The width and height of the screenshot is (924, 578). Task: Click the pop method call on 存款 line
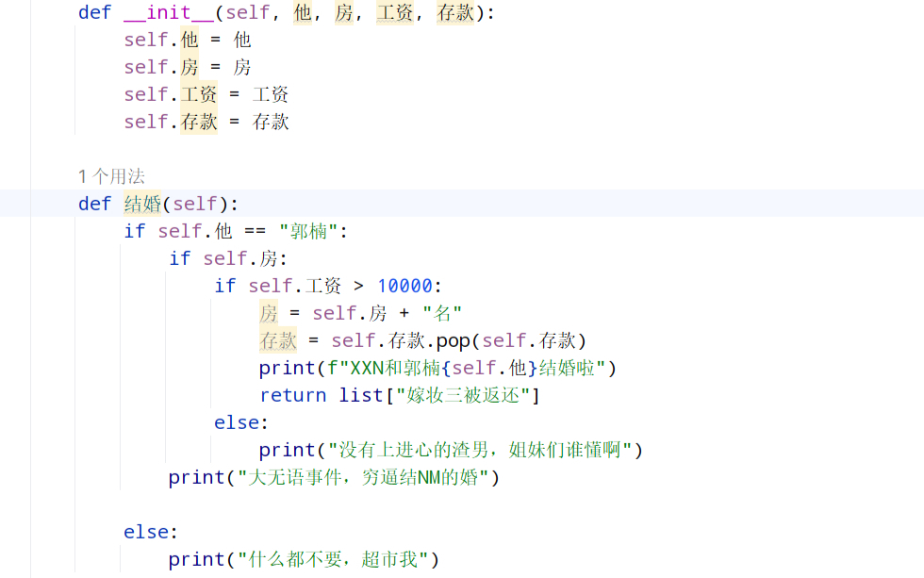[x=454, y=340]
